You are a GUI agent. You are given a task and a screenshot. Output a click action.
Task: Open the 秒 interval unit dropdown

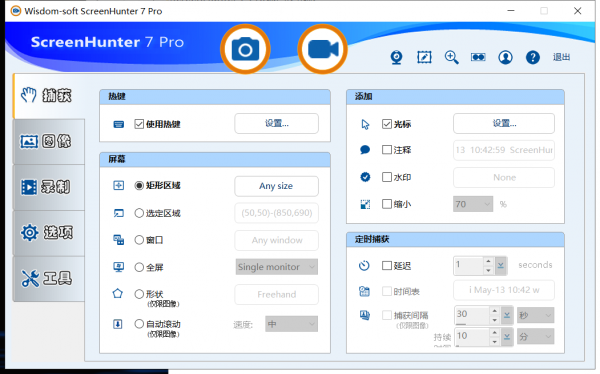(x=536, y=315)
